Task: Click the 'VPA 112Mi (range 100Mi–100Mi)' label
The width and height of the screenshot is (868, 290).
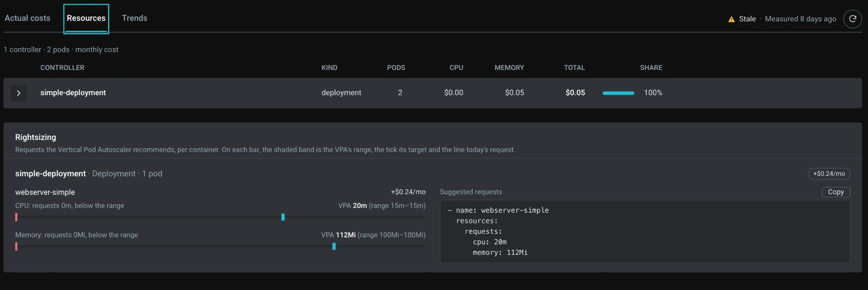Action: click(373, 235)
